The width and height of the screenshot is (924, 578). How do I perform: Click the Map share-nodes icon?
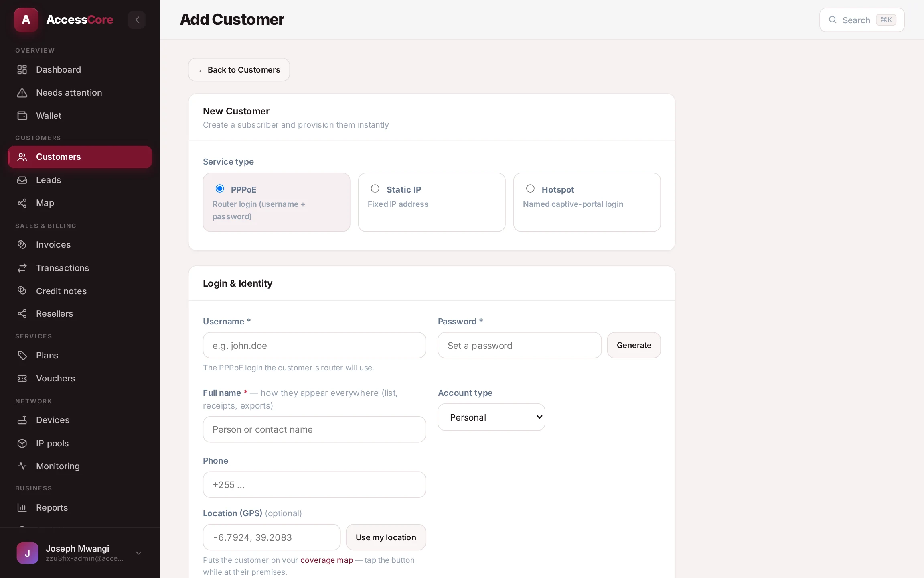click(22, 203)
